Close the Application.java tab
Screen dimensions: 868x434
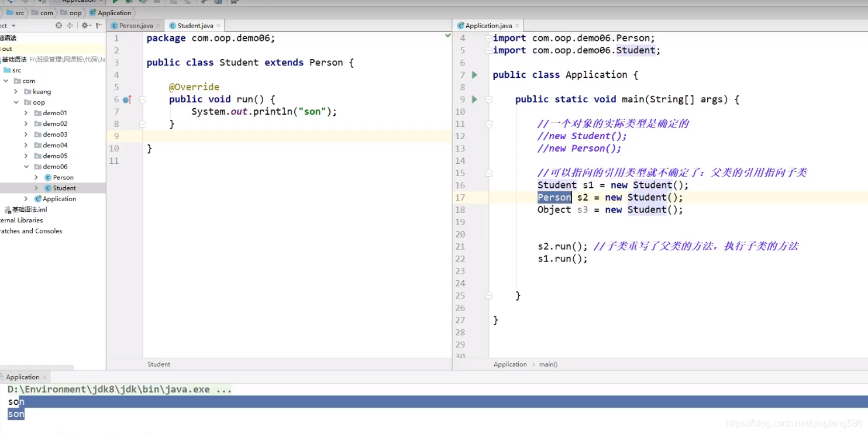518,26
